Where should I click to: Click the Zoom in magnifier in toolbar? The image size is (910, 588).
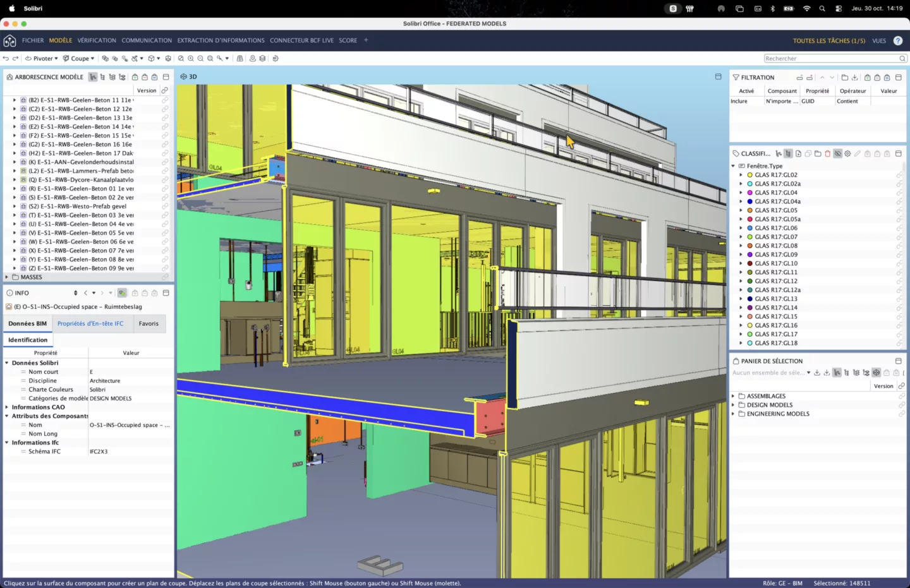click(x=190, y=58)
